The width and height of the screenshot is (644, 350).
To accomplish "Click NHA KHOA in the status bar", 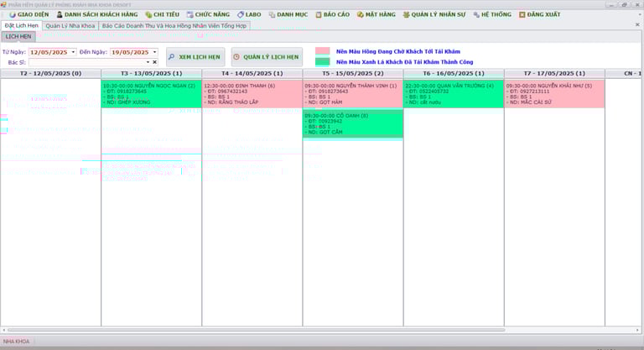I will 17,342.
